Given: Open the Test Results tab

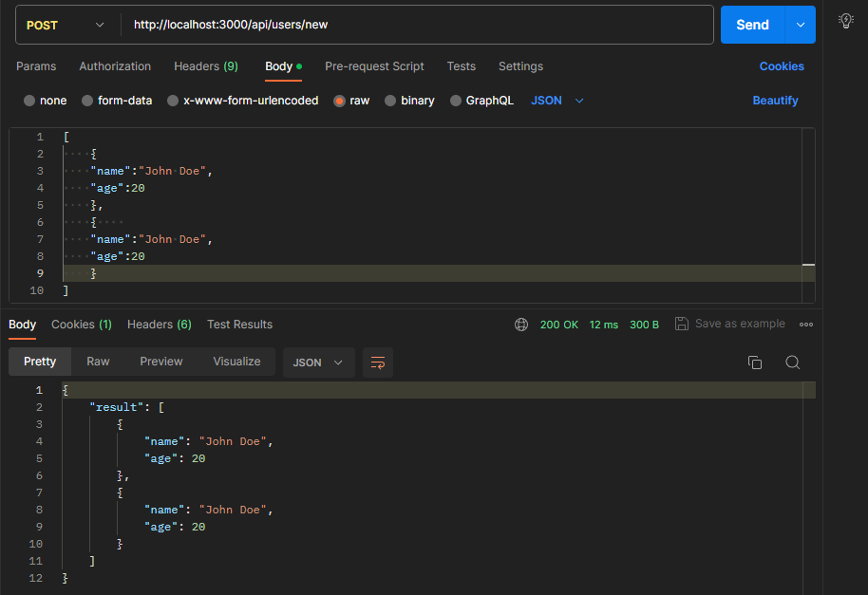Looking at the screenshot, I should pyautogui.click(x=239, y=325).
